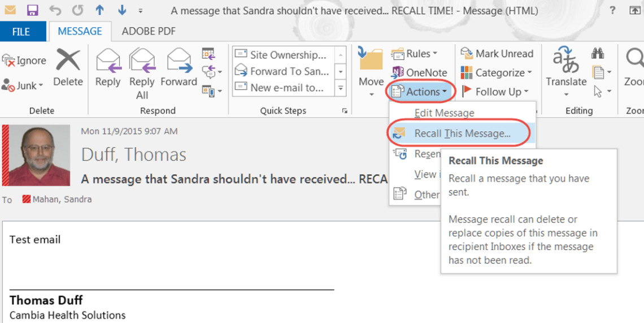Open the Rules dropdown
Screen dimensions: 644x323
coord(415,54)
